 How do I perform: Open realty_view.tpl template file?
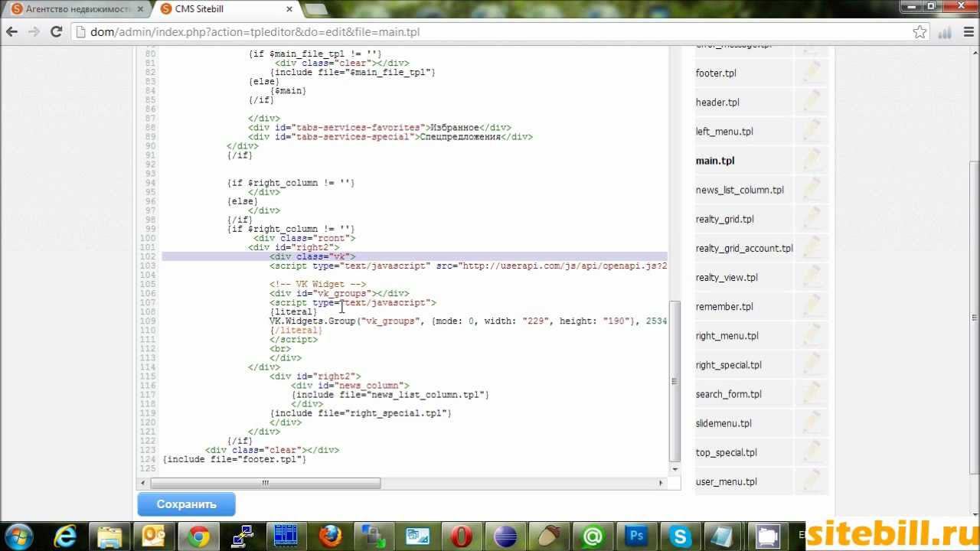[727, 278]
